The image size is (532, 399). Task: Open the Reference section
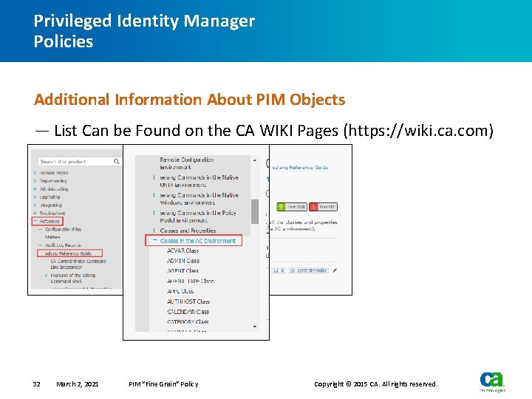(50, 221)
